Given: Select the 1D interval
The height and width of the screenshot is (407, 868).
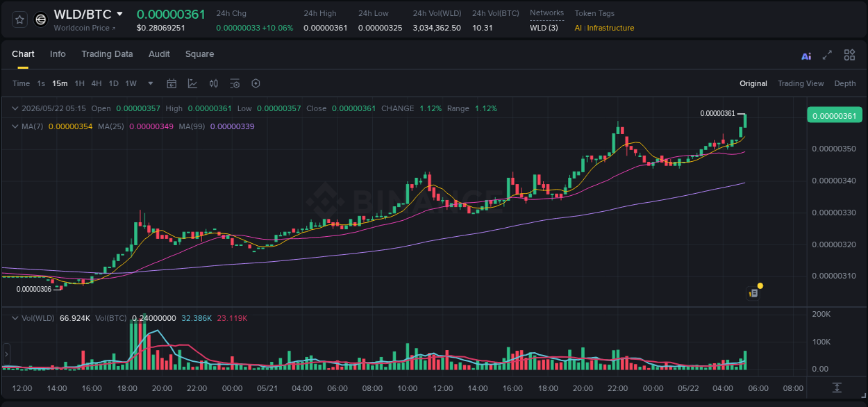Looking at the screenshot, I should [113, 83].
